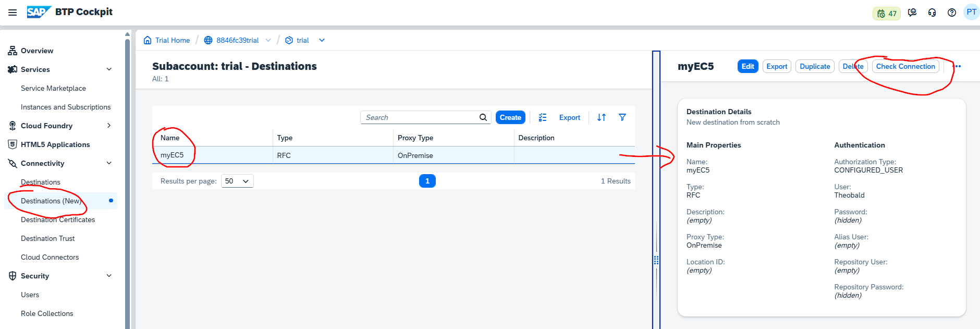
Task: Click the Create destination button
Action: (x=510, y=117)
